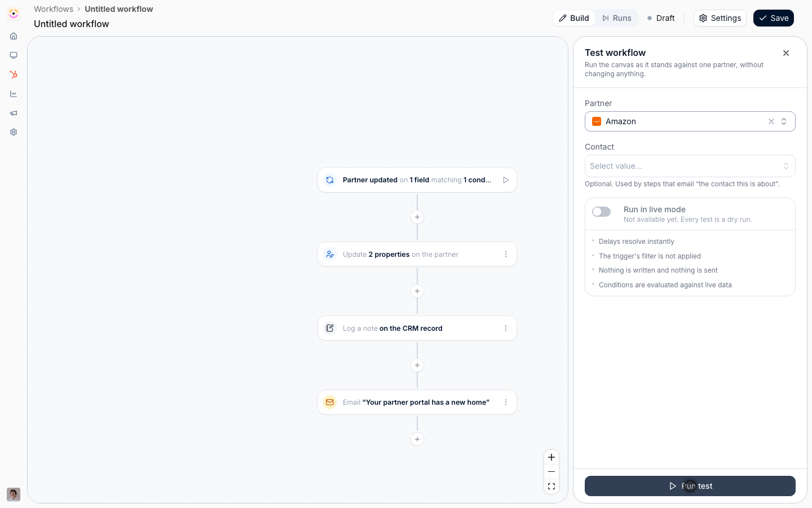The width and height of the screenshot is (812, 508).
Task: Open the megaphone campaigns sidebar icon
Action: coord(14,113)
